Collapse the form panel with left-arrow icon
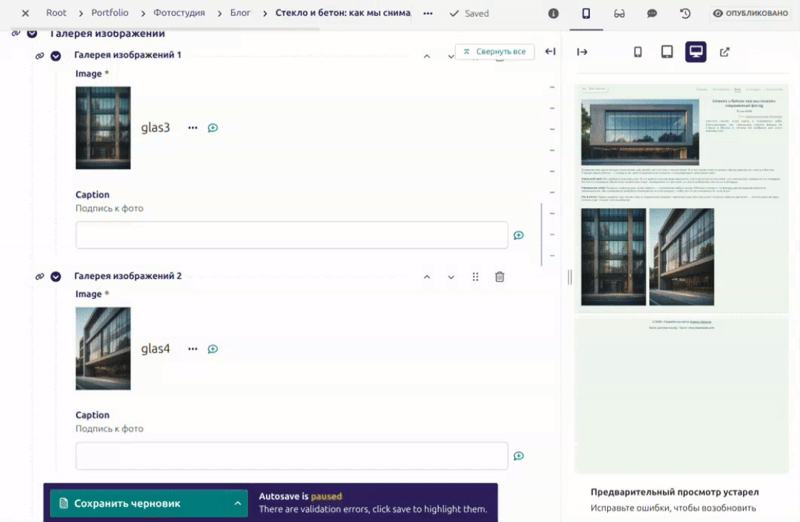 pyautogui.click(x=550, y=52)
